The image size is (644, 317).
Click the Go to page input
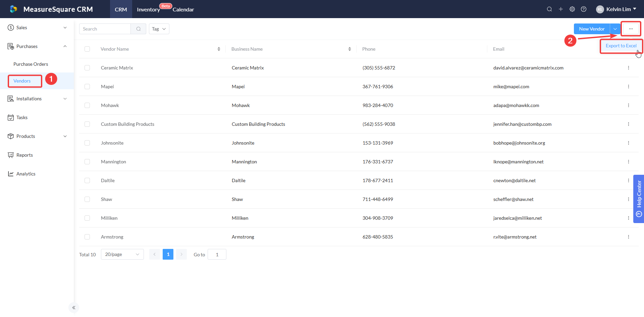[217, 254]
